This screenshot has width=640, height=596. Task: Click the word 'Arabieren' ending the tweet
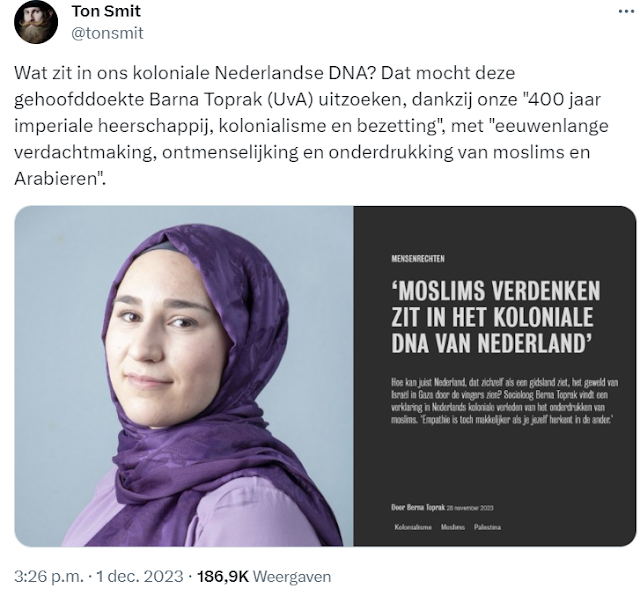pyautogui.click(x=57, y=178)
